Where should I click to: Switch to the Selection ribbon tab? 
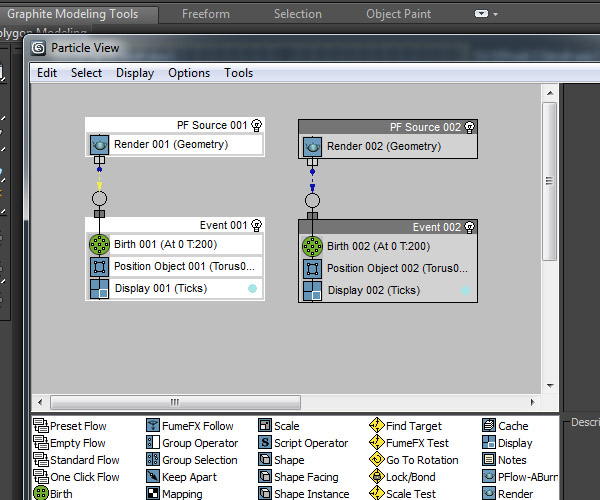coord(298,14)
